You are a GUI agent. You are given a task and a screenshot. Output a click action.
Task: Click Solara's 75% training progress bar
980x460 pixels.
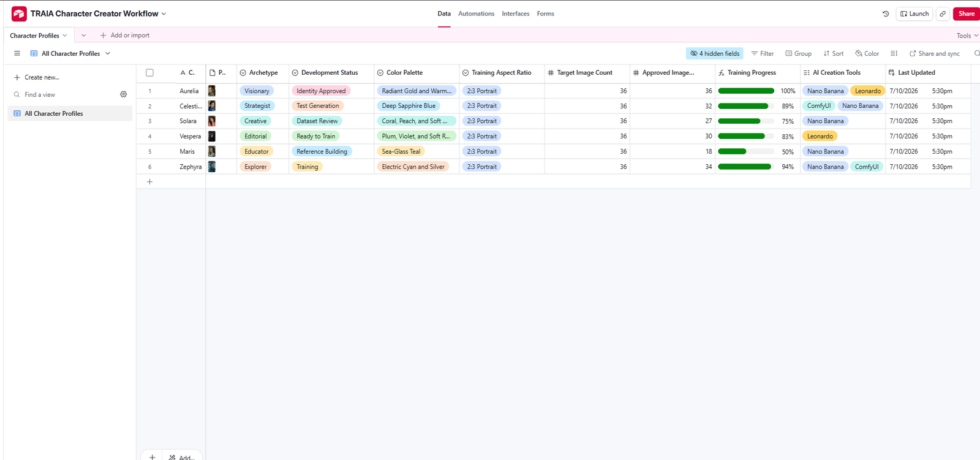pyautogui.click(x=746, y=121)
